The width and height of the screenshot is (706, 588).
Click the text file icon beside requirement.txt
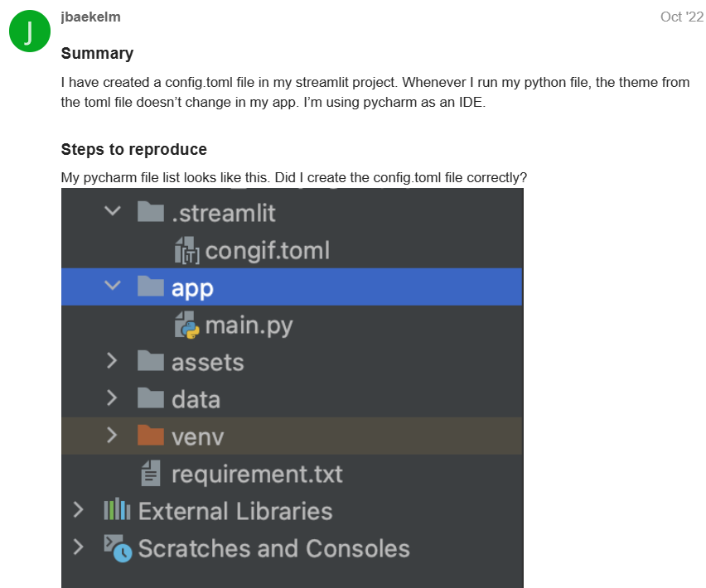[x=150, y=473]
